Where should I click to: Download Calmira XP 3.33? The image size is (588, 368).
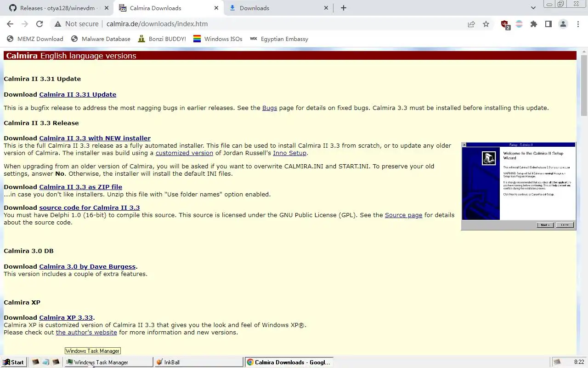click(66, 317)
